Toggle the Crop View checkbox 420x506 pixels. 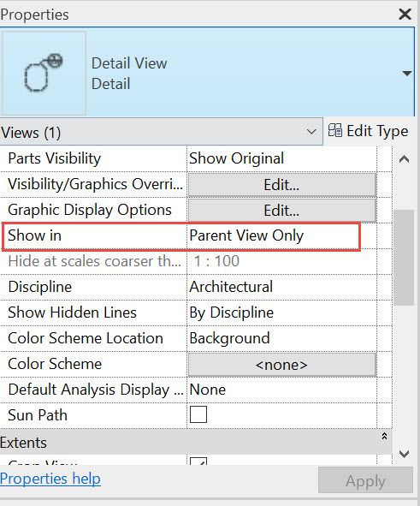[198, 461]
